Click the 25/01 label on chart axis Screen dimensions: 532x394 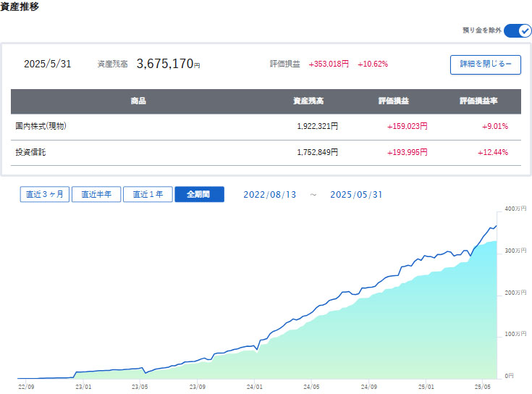[x=426, y=387]
